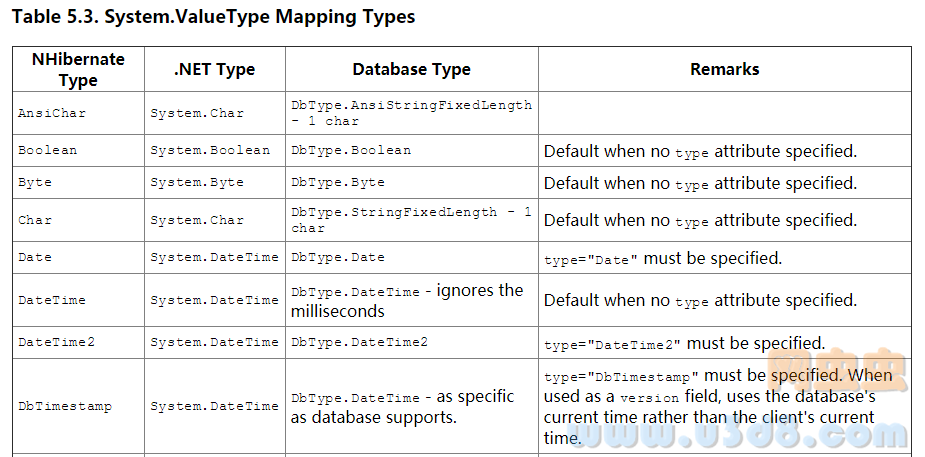Select the DbTimestamp cell
This screenshot has height=457, width=925.
(78, 406)
